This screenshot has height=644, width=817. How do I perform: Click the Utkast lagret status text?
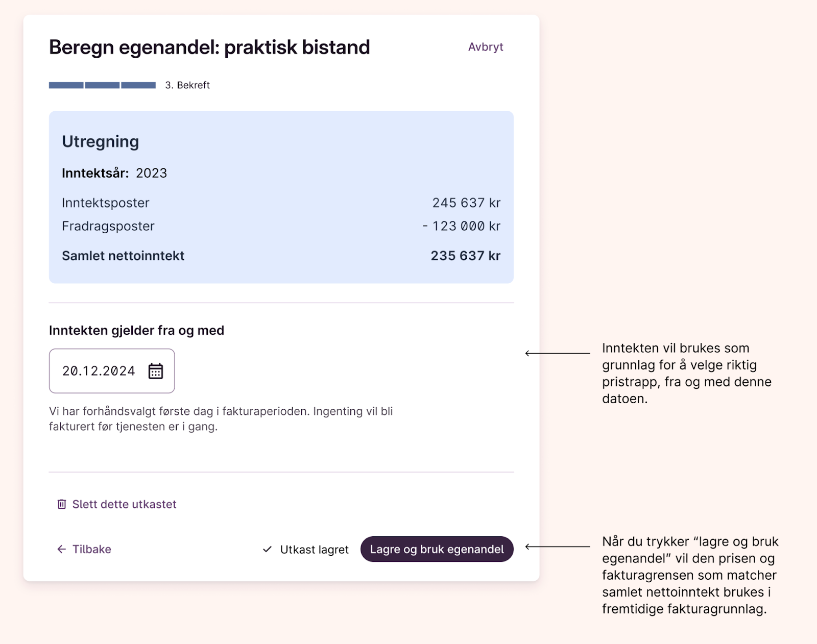tap(314, 550)
